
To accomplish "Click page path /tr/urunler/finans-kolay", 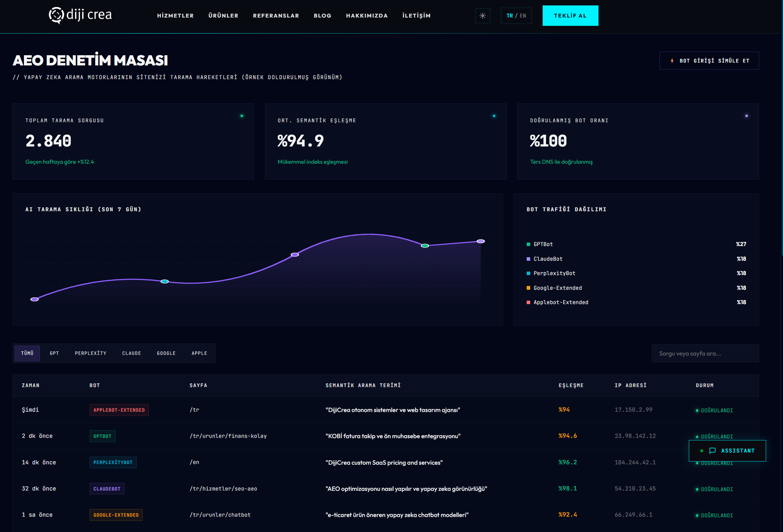I will pos(228,436).
